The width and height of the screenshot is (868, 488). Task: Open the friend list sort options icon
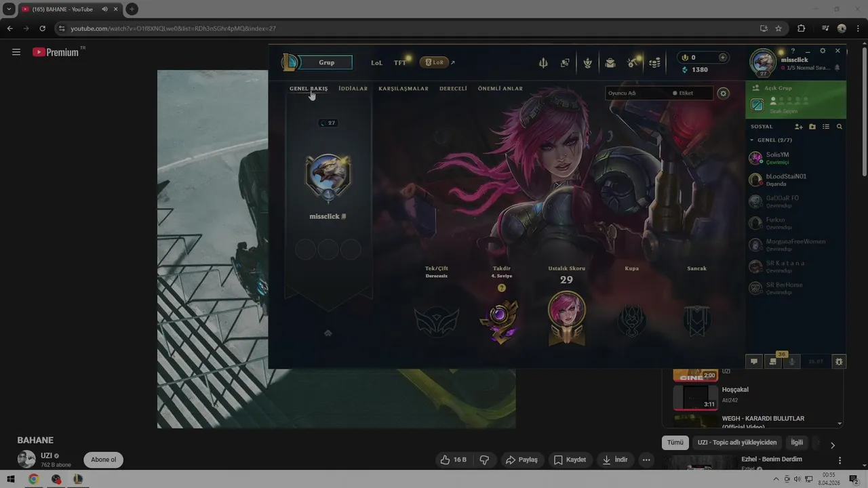826,127
